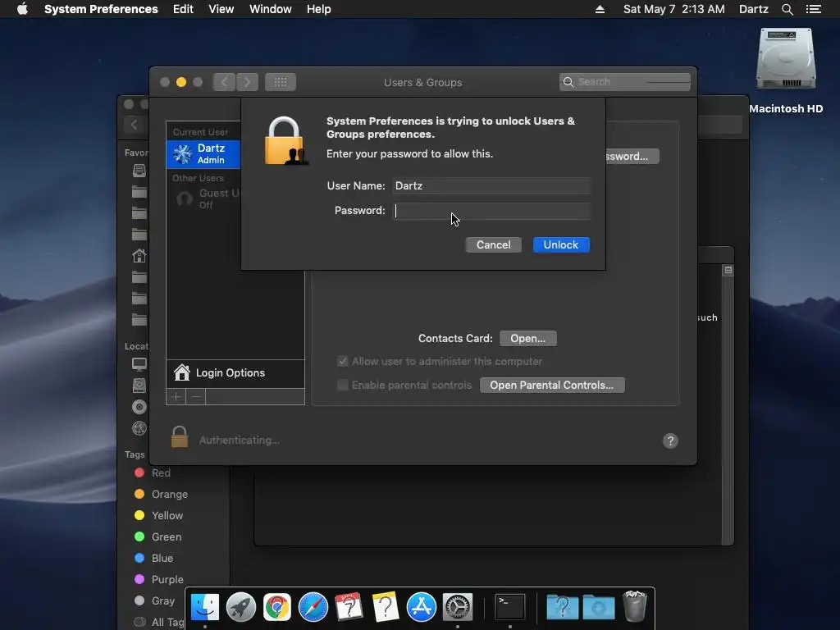Click the eject icon in menu bar
The height and width of the screenshot is (630, 840).
click(x=600, y=9)
